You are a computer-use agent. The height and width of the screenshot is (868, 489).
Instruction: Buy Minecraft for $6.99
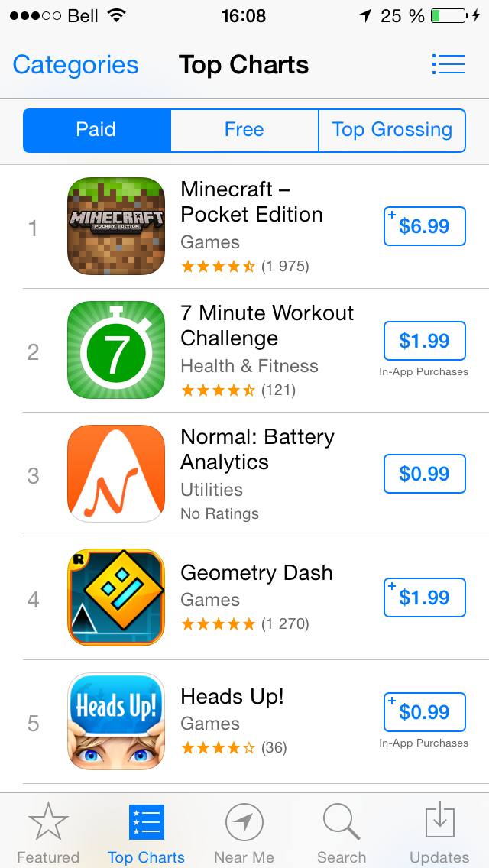point(424,226)
